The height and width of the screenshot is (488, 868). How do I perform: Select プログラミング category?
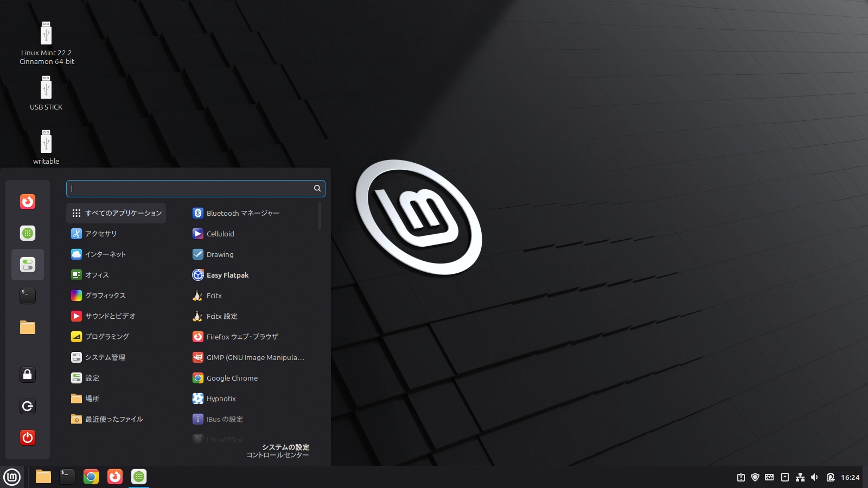tap(116, 337)
